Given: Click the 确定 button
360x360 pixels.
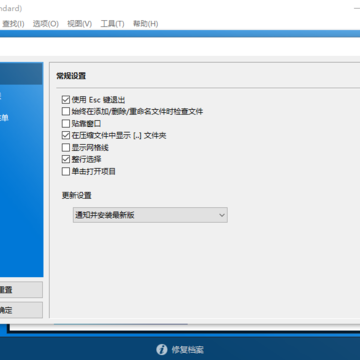Looking at the screenshot, I should tap(21, 310).
